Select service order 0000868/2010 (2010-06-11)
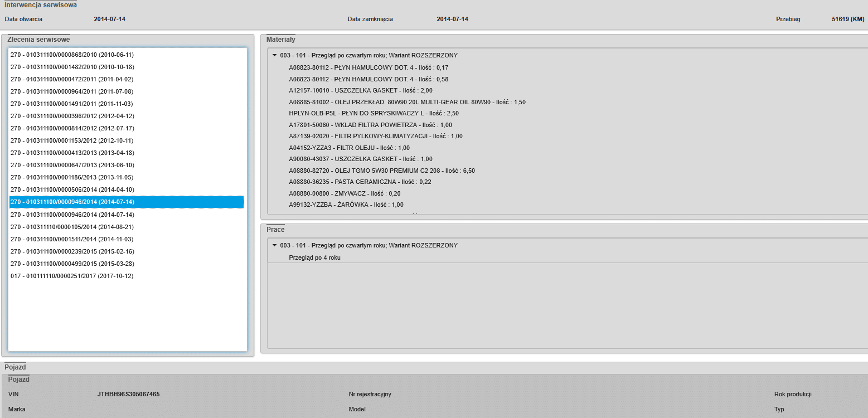 coord(127,55)
